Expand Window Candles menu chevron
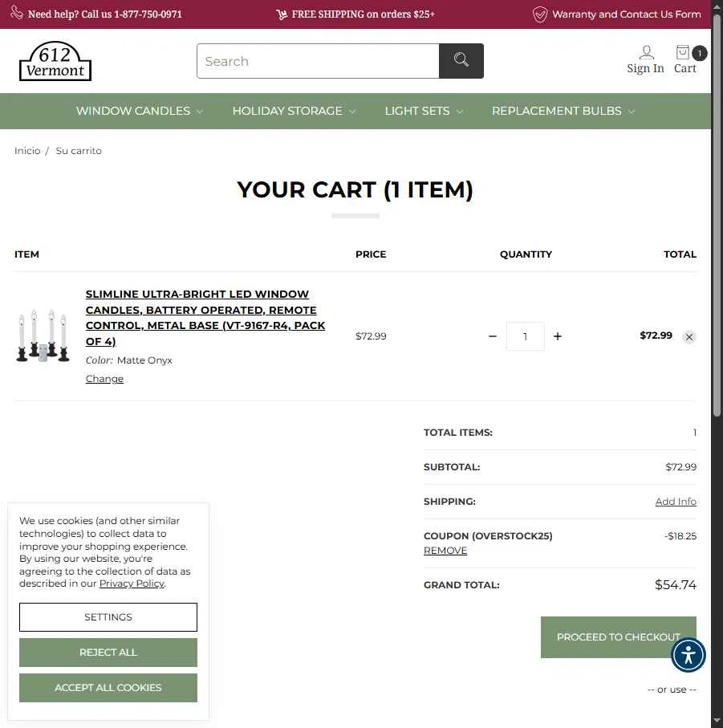Screen dimensions: 723x728 point(200,112)
